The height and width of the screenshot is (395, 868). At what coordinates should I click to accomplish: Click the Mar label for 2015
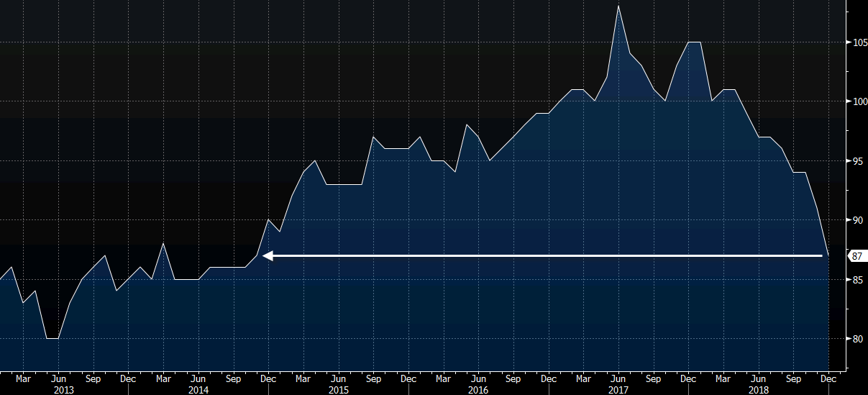pos(303,378)
